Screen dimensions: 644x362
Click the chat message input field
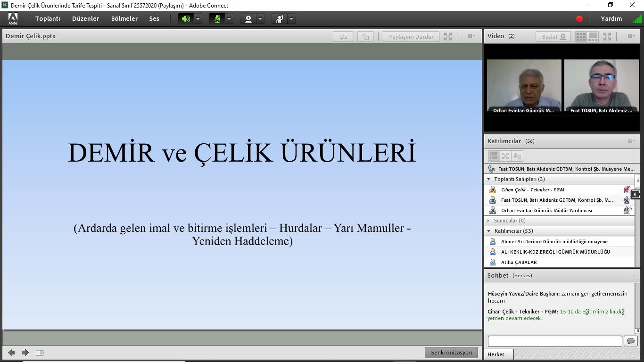554,341
